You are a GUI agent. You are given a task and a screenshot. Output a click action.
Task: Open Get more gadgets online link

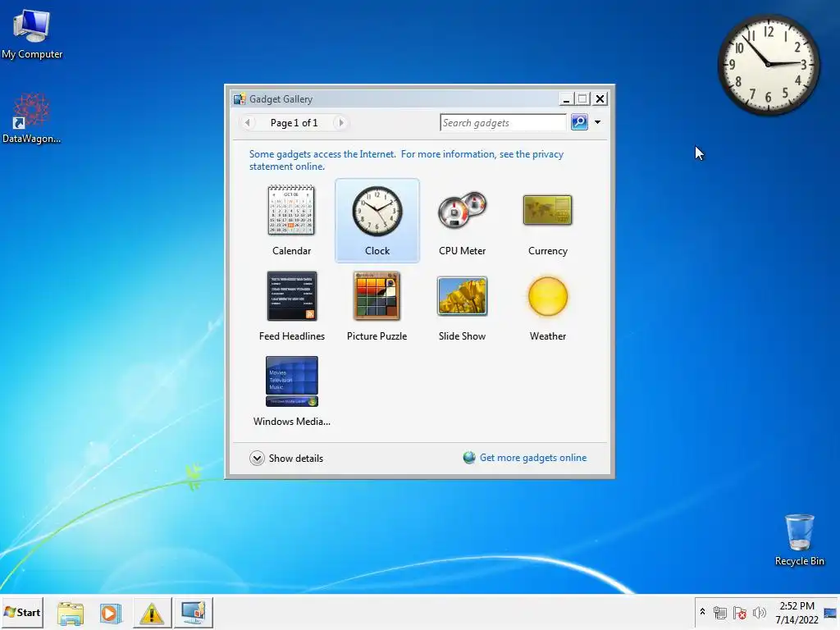(533, 458)
